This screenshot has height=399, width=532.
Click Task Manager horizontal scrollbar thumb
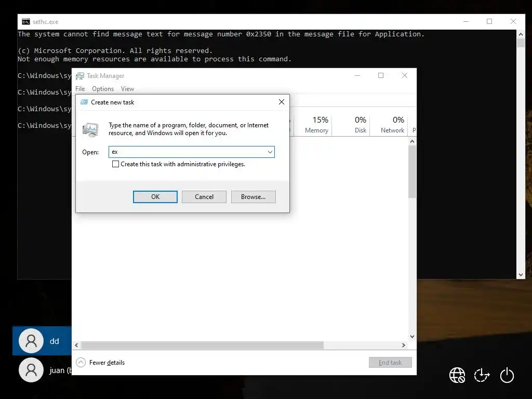click(202, 345)
